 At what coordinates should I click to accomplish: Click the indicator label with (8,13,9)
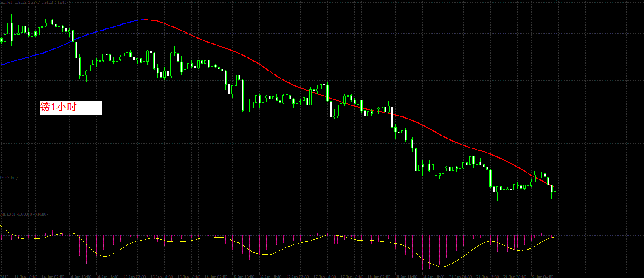pos(24,214)
